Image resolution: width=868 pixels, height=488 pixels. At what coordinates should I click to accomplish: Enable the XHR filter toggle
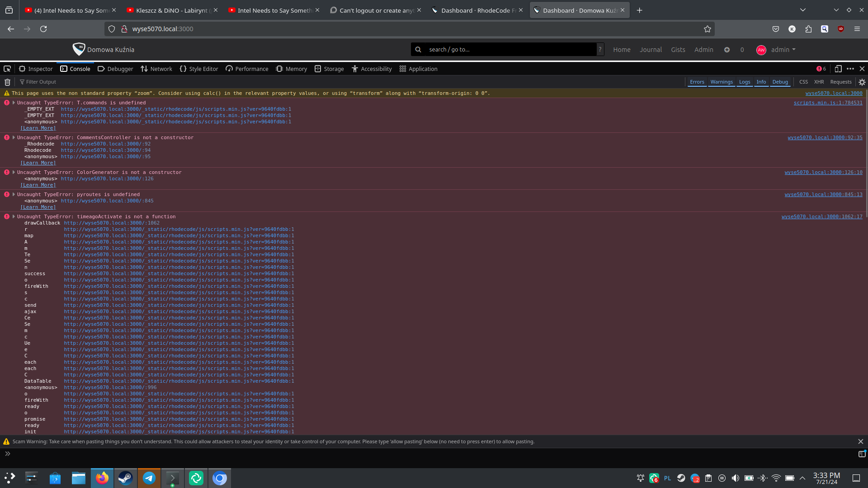click(819, 82)
